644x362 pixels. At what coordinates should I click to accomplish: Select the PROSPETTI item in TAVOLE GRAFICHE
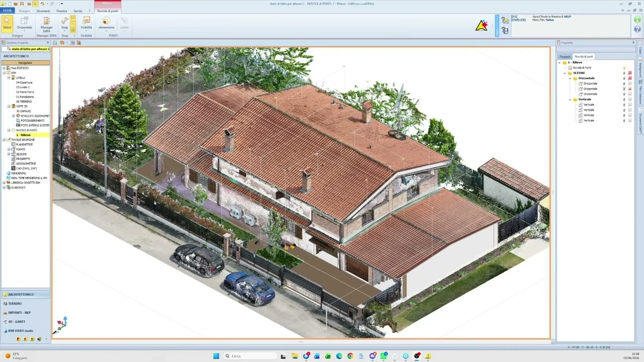[x=23, y=159]
